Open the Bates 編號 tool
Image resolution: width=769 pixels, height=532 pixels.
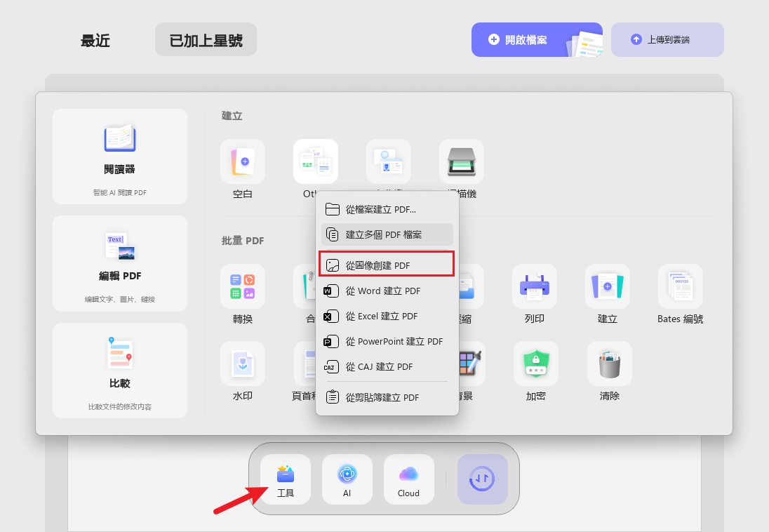[680, 286]
